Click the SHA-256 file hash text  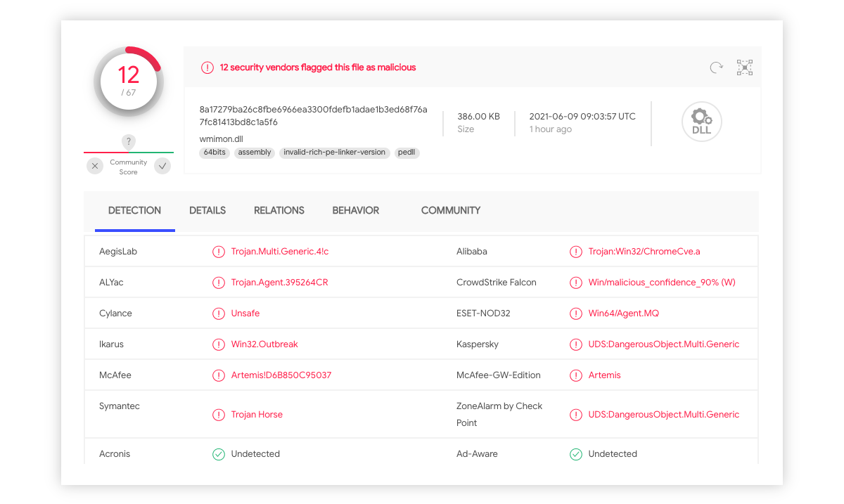coord(314,116)
